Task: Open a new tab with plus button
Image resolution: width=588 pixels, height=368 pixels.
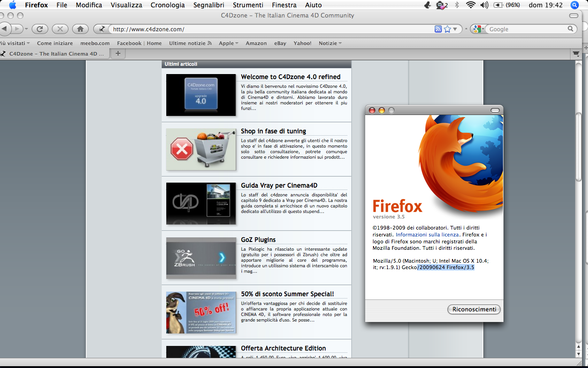Action: pyautogui.click(x=118, y=53)
